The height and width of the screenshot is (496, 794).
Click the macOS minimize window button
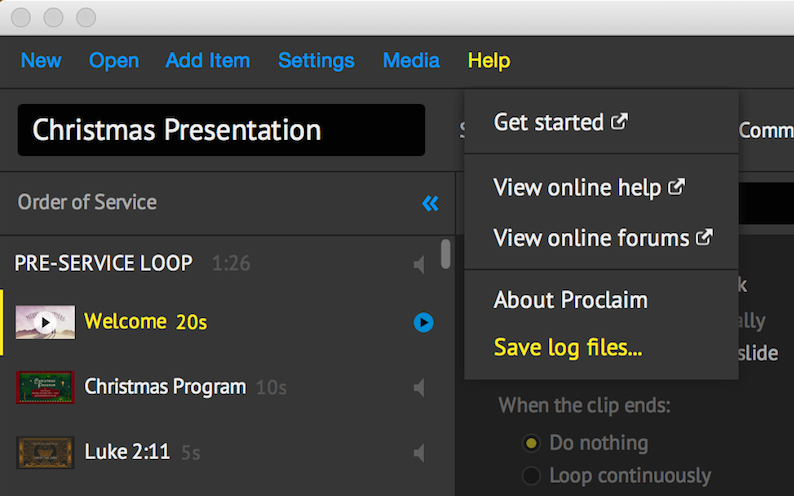click(53, 17)
